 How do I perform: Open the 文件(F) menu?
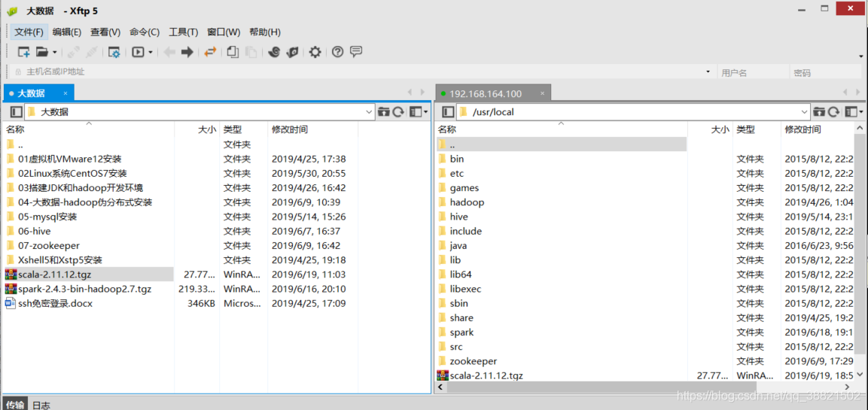[29, 32]
